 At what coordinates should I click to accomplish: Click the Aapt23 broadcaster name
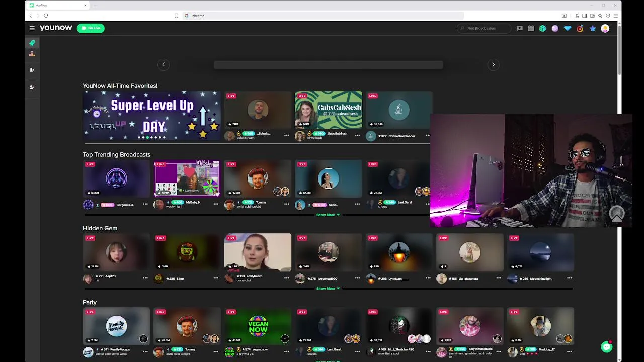pyautogui.click(x=110, y=276)
